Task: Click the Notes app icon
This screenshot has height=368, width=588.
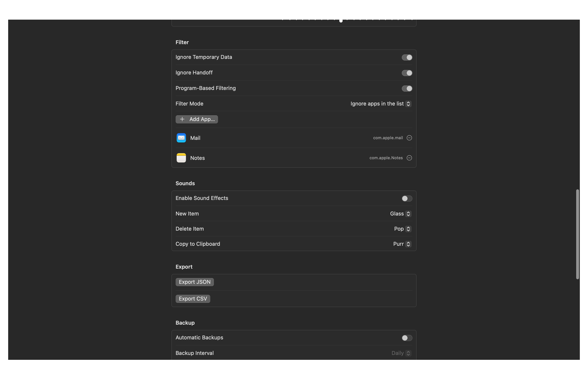Action: 181,158
